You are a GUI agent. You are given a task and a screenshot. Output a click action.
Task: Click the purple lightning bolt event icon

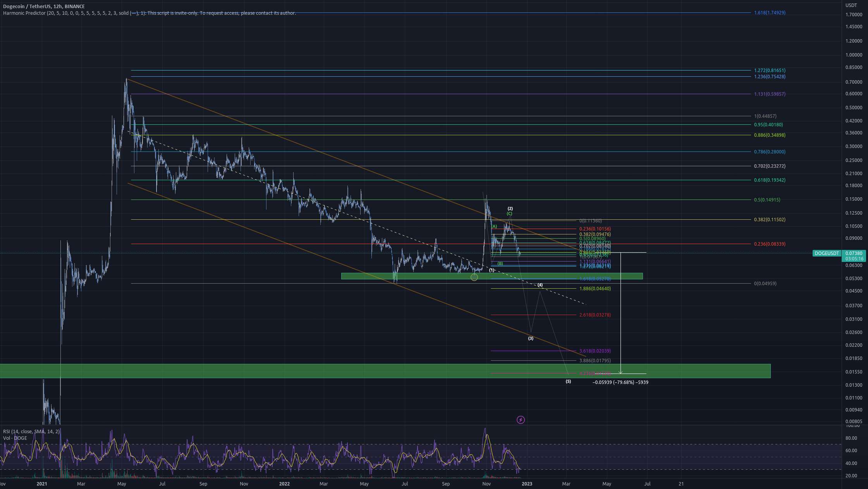pos(521,420)
